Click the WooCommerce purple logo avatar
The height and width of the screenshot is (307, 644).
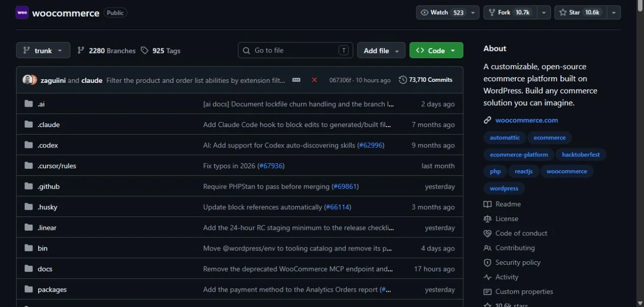[22, 13]
